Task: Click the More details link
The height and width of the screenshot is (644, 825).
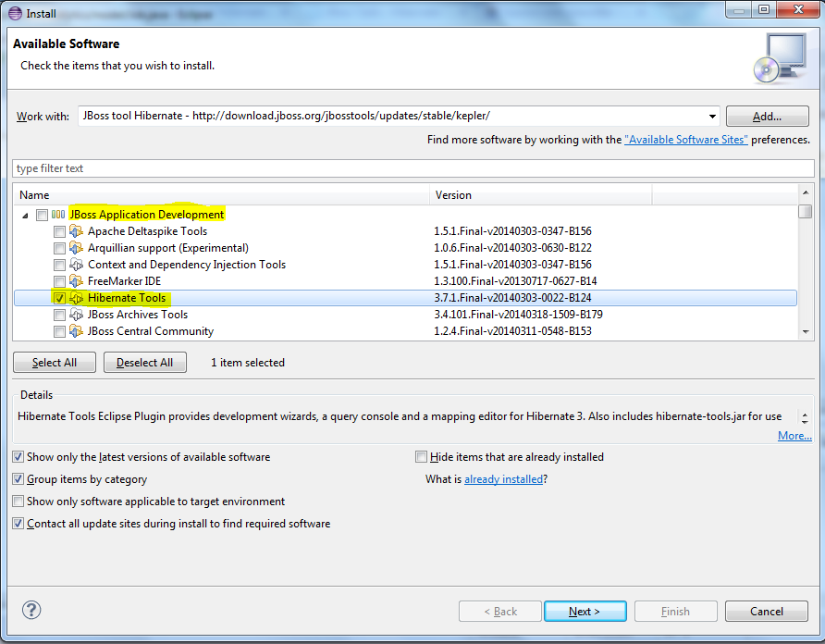Action: coord(794,435)
